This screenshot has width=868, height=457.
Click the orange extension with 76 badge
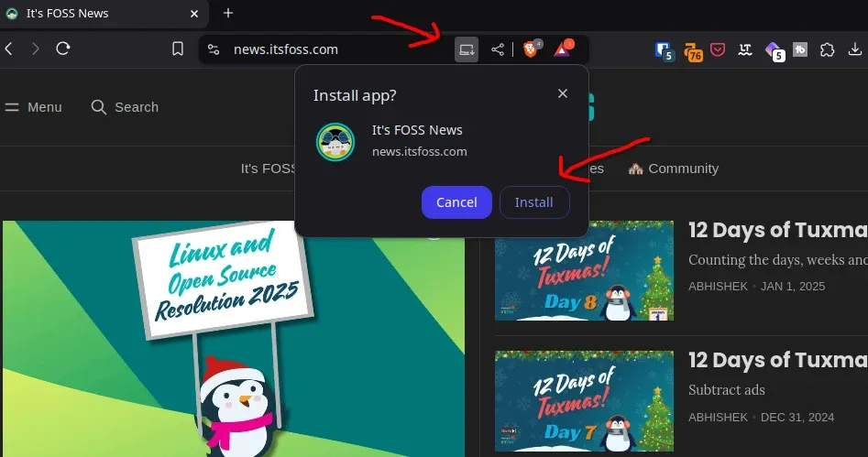(693, 52)
